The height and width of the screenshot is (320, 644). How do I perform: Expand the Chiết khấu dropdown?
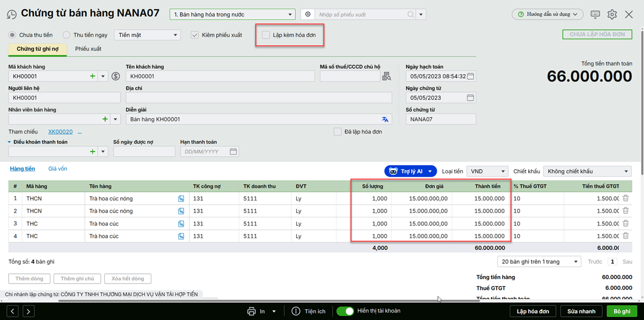point(587,171)
